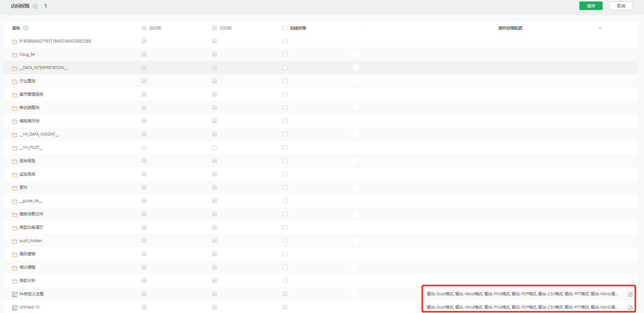
Task: Open edit icon for 94自定义主题 operation permissions
Action: click(x=630, y=295)
